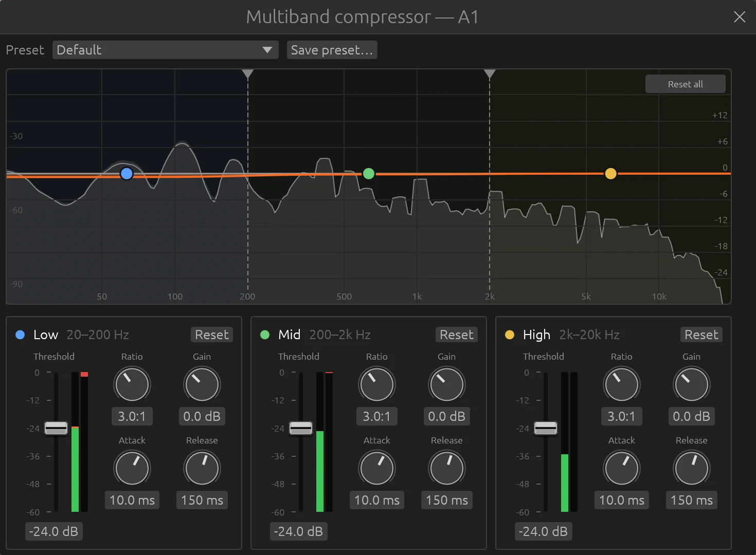This screenshot has height=555, width=756.
Task: Click the High band 0.0 dB gain value field
Action: [692, 416]
